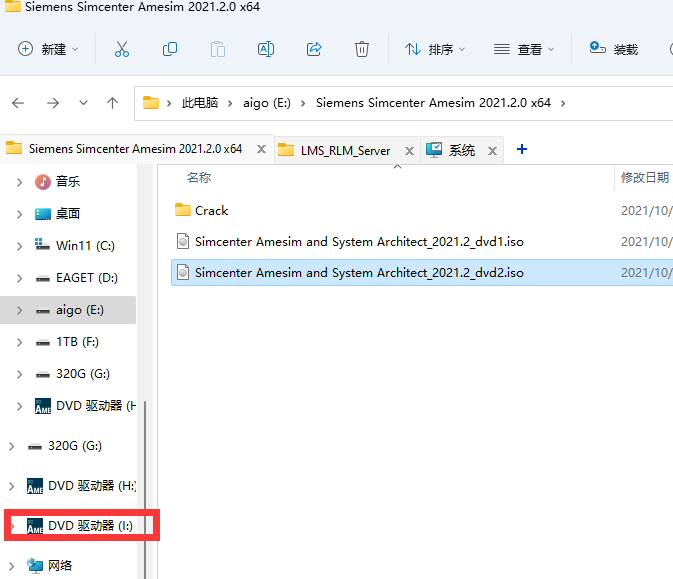Viewport: 673px width, 579px height.
Task: Sort by the 名称 column header
Action: click(x=199, y=177)
